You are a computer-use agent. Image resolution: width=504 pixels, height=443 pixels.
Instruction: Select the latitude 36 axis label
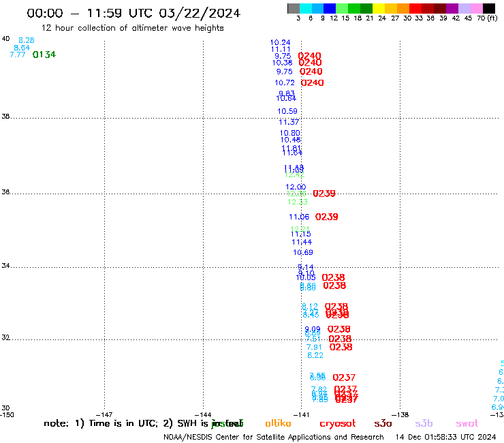[x=5, y=192]
